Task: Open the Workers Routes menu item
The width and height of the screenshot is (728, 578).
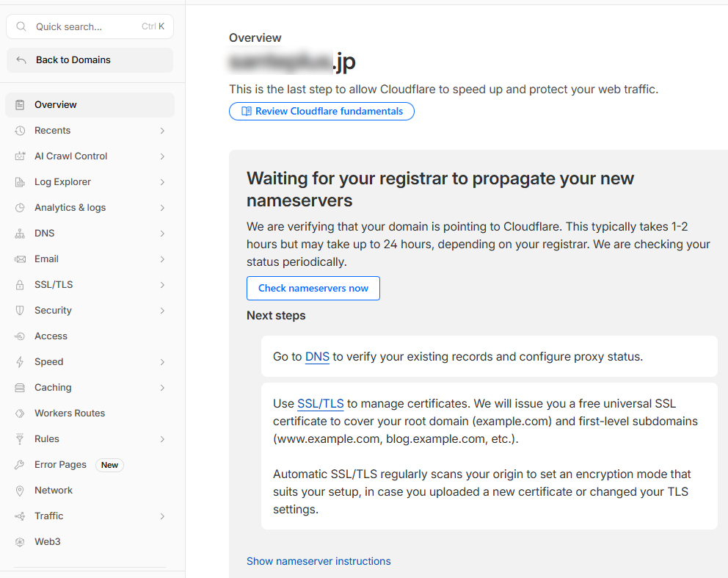Action: pos(70,413)
